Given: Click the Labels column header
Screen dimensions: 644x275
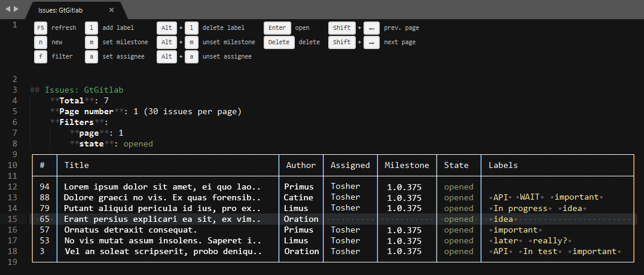Looking at the screenshot, I should point(503,165).
